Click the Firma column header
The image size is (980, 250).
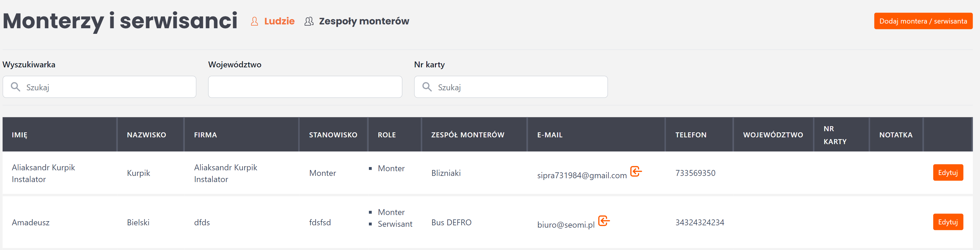pyautogui.click(x=205, y=135)
